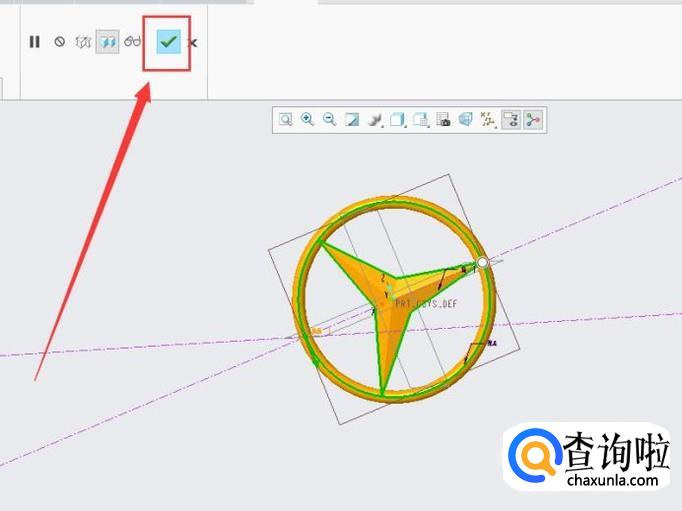Click the Repaint screen icon
Screen dimensions: 682x511
point(351,120)
